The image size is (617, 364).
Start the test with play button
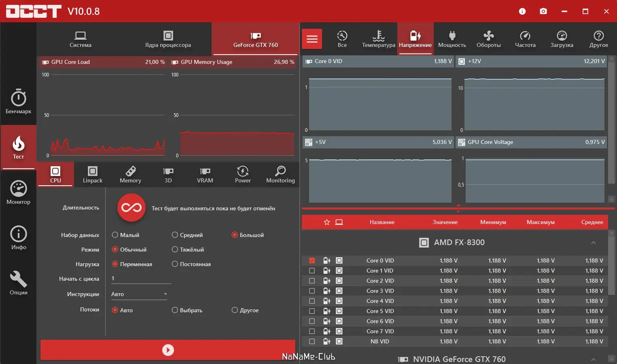click(x=168, y=350)
